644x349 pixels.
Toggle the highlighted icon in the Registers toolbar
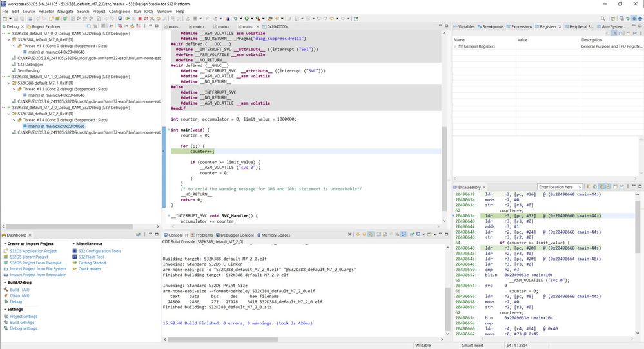(x=614, y=34)
